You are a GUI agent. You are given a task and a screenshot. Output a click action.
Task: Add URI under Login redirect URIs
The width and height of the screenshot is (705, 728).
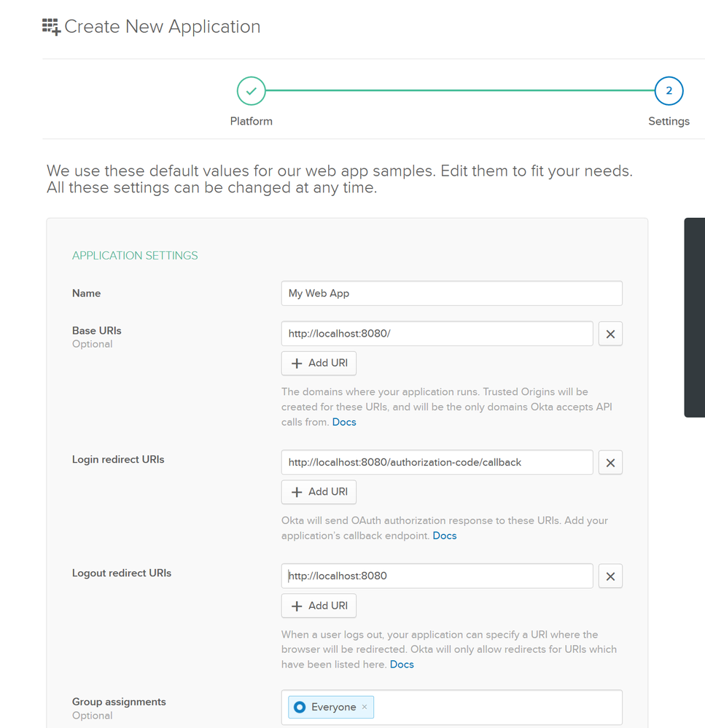319,492
